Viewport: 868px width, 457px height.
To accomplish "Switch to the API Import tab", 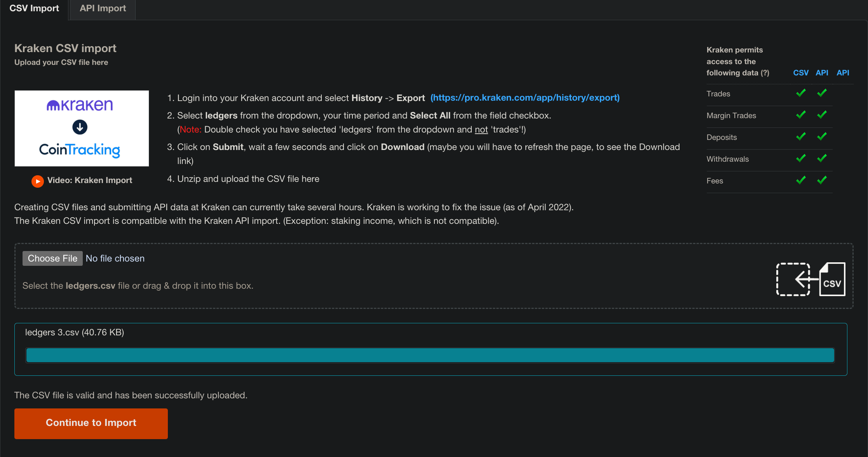I will coord(103,9).
